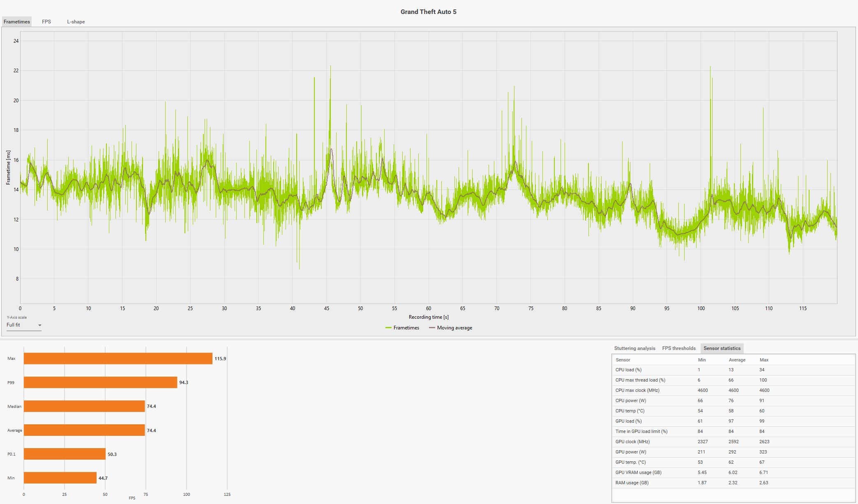858x504 pixels.
Task: Open the Stuttering analysis tab
Action: pyautogui.click(x=634, y=348)
